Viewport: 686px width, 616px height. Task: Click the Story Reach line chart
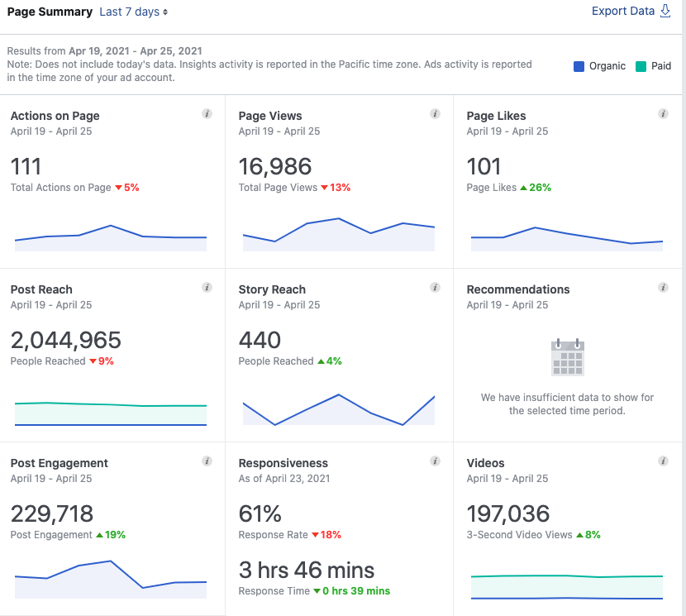[x=339, y=410]
